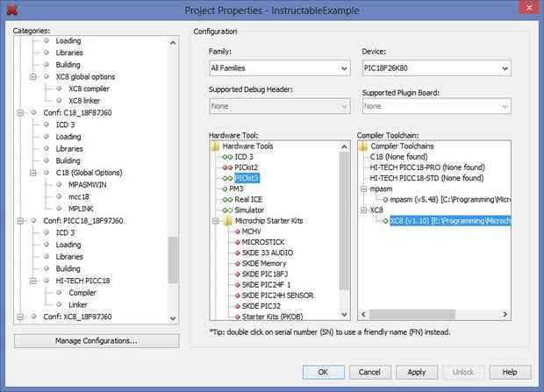Screen dimensions: 544x392
Task: Select mcc18 category
Action: [x=79, y=197]
